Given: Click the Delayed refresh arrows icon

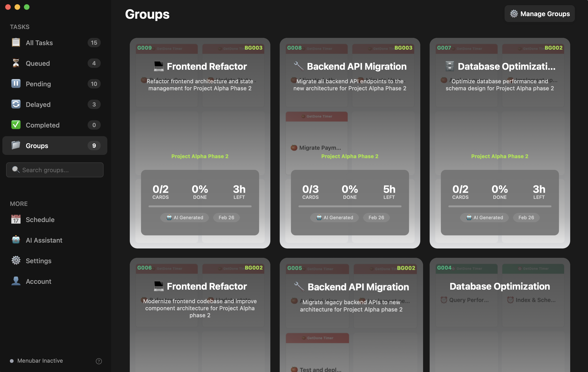Looking at the screenshot, I should [16, 104].
